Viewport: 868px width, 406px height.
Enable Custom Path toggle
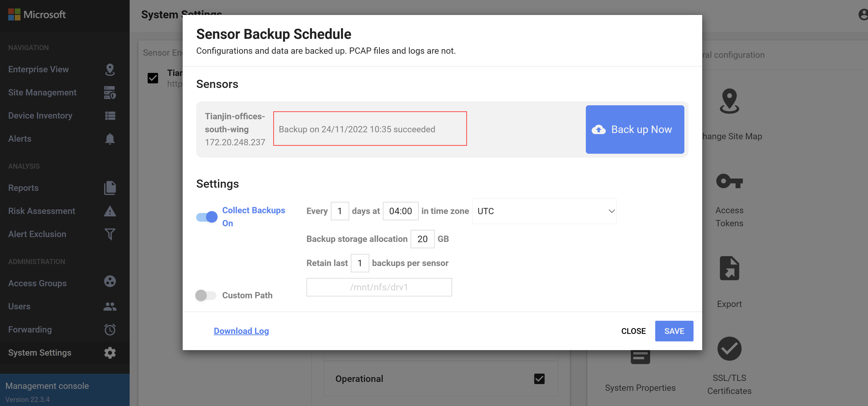tap(206, 295)
